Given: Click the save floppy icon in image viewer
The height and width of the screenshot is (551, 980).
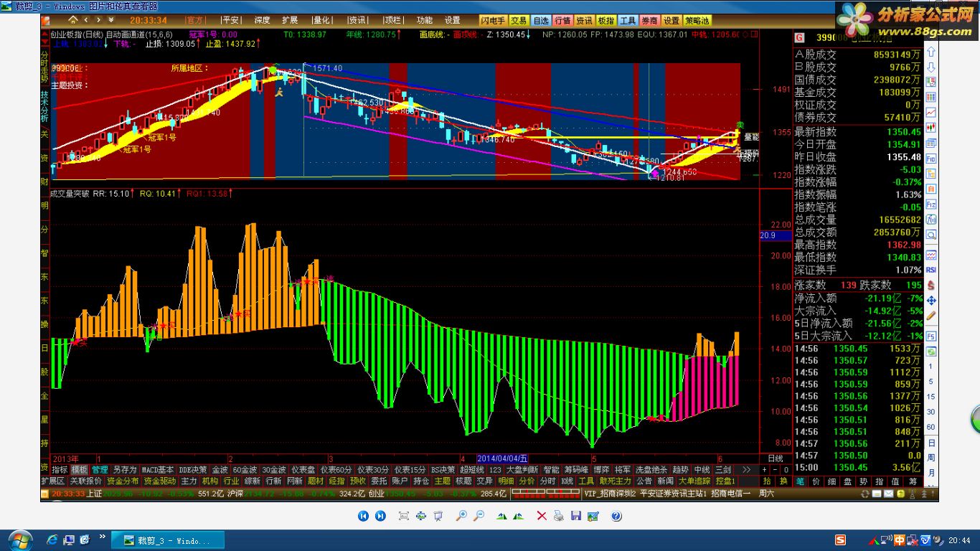Looking at the screenshot, I should click(576, 516).
